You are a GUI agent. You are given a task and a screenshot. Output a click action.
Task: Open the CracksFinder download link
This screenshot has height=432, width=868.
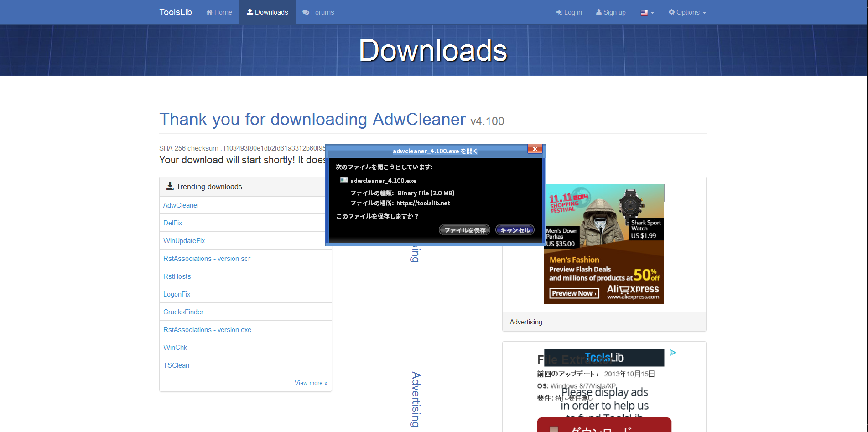coord(183,312)
